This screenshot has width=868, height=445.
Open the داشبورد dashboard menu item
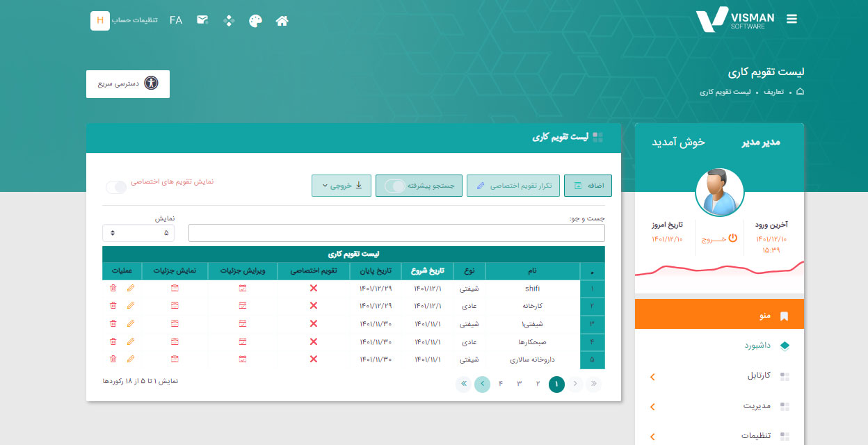719,346
